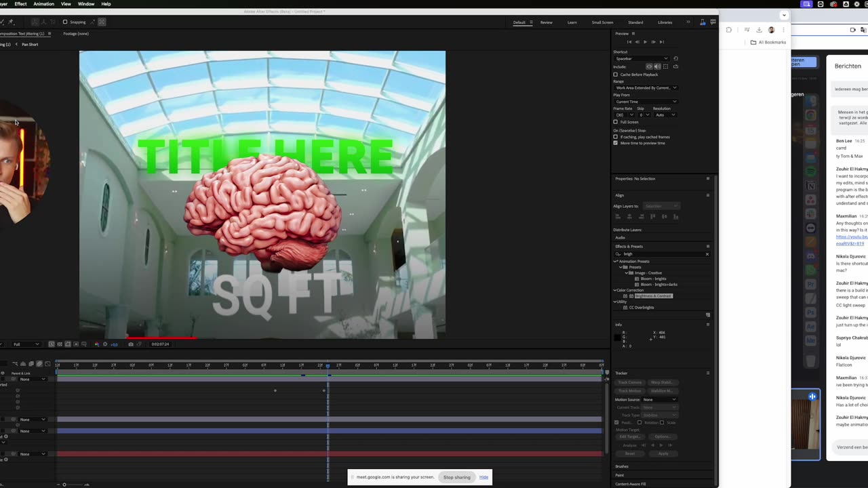This screenshot has height=488, width=868.
Task: Select the CC Overbrights effect
Action: click(641, 307)
